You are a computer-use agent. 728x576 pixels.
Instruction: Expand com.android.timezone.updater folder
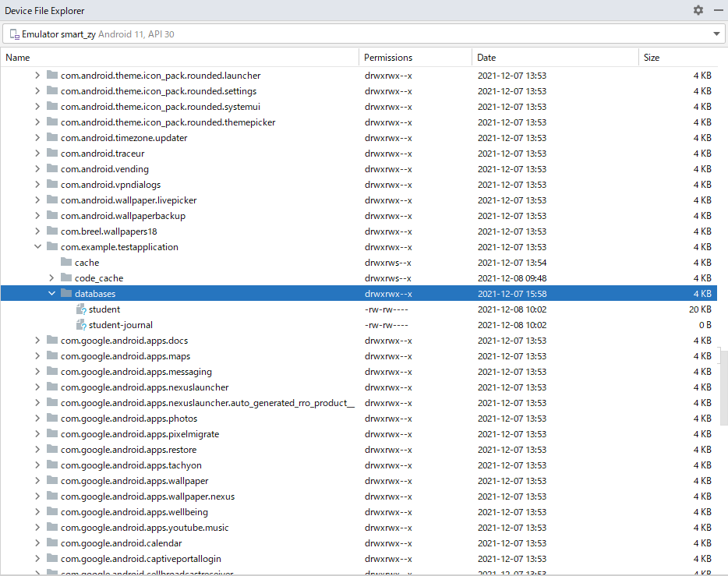pos(37,138)
